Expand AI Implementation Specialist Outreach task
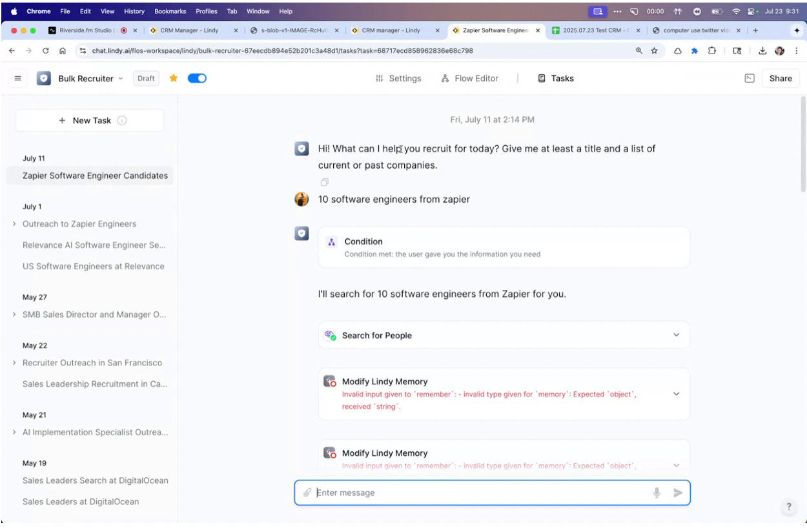807x532 pixels. [14, 432]
